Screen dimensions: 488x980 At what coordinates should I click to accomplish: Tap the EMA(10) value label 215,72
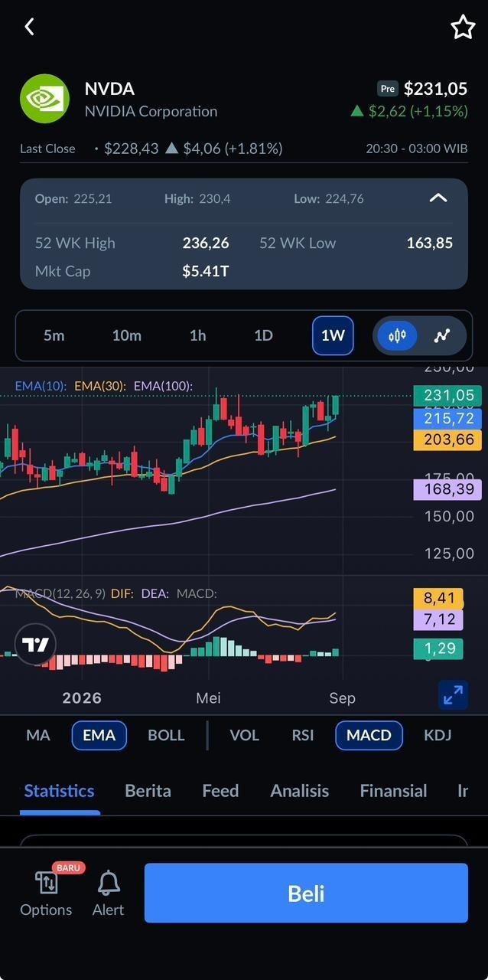(x=447, y=418)
